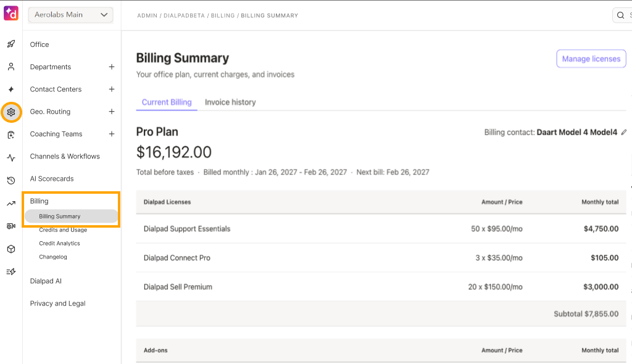Collapse the Billing menu section
The width and height of the screenshot is (632, 364).
[39, 201]
